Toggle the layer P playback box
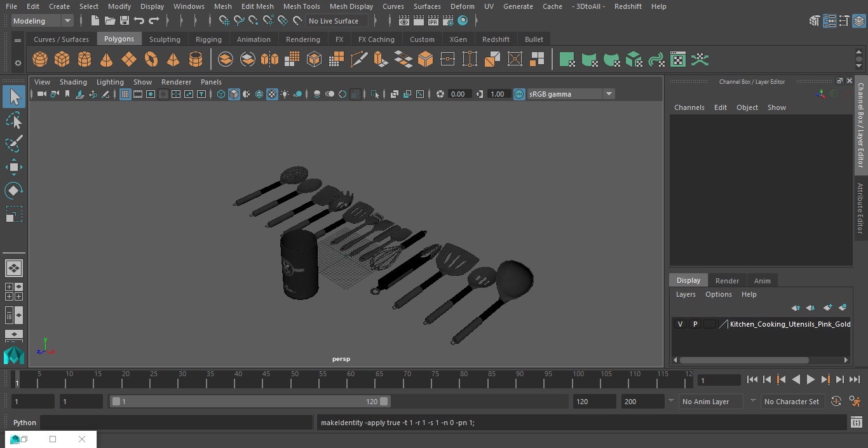 point(695,324)
